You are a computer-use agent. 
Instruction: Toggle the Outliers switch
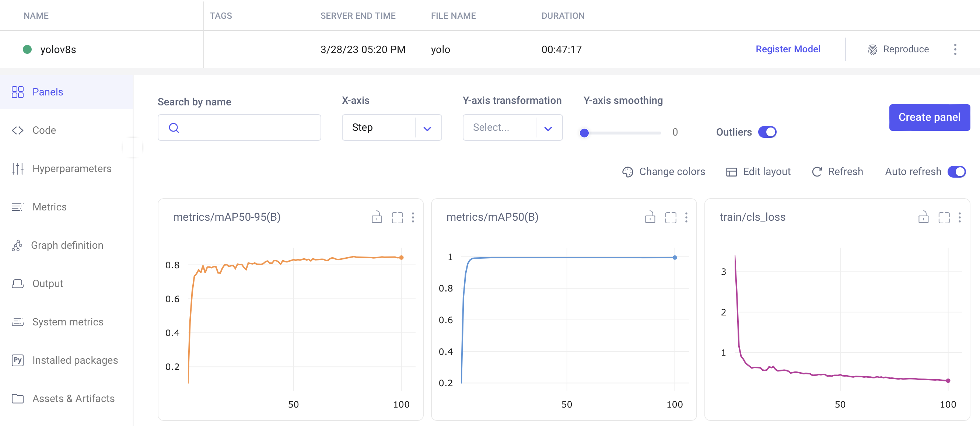tap(767, 132)
